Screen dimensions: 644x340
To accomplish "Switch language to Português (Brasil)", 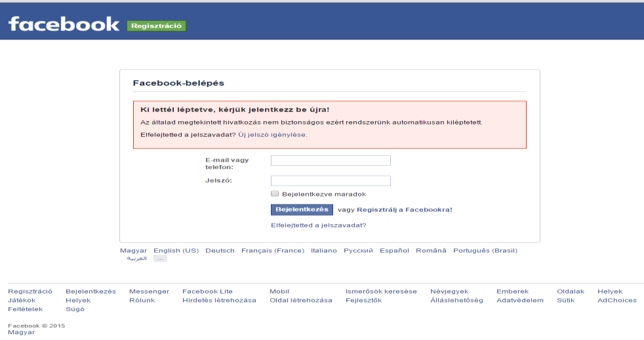I will (x=485, y=251).
